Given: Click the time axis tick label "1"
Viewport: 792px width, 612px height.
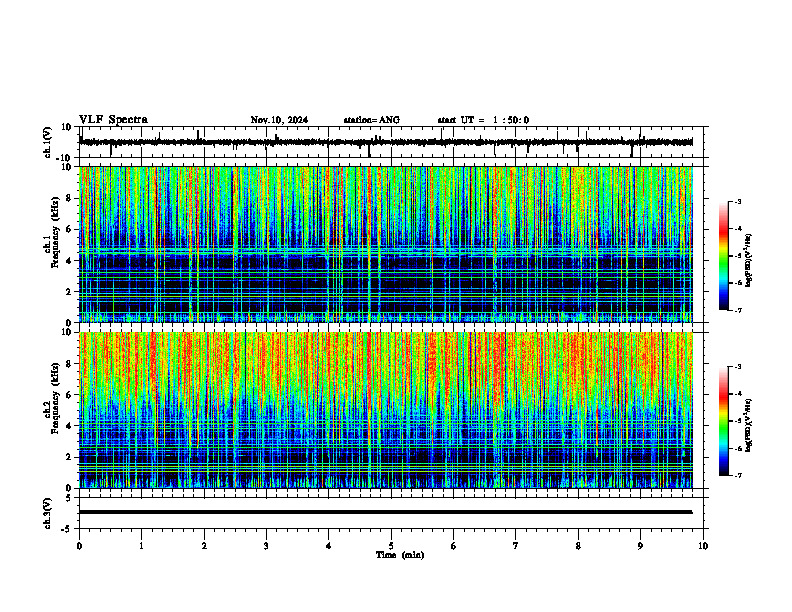Looking at the screenshot, I should [x=141, y=546].
